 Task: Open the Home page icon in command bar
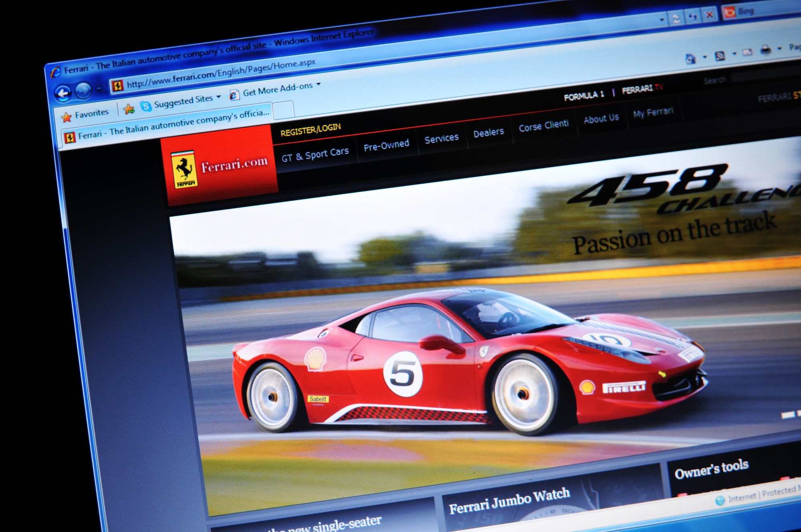pyautogui.click(x=690, y=59)
